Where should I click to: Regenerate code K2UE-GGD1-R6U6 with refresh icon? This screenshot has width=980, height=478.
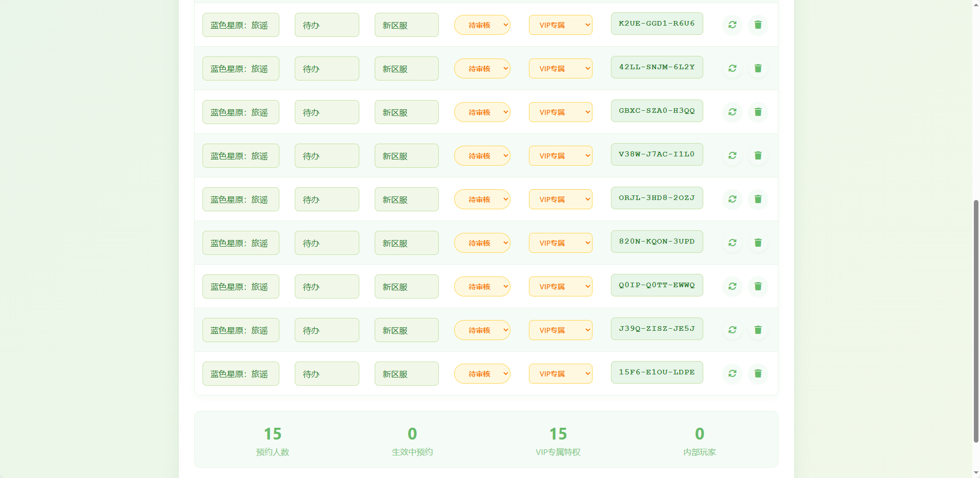click(x=732, y=25)
